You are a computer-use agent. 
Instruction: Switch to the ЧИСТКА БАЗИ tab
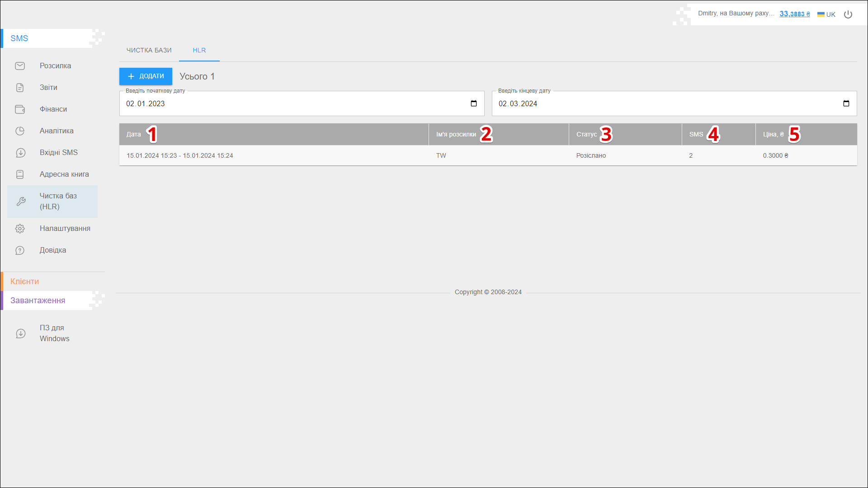point(149,50)
